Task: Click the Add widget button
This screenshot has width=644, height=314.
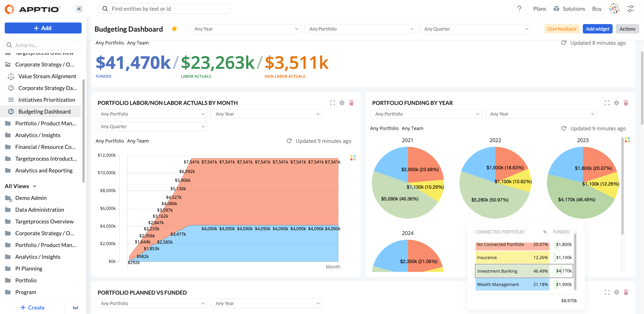Action: [597, 29]
